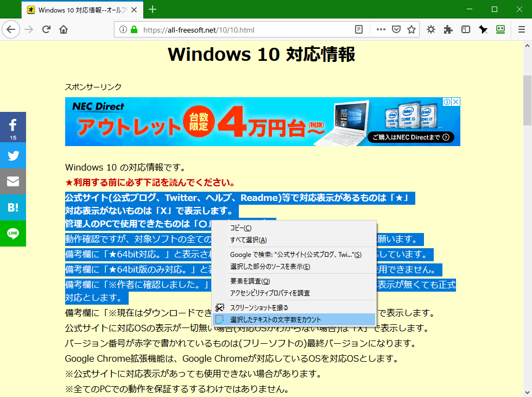The width and height of the screenshot is (532, 397).
Task: Click the black pin extension icon
Action: tap(483, 29)
